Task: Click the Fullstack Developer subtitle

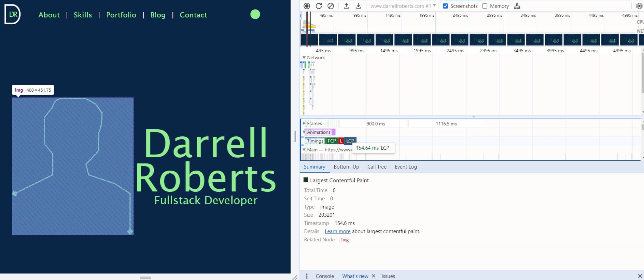Action: (x=206, y=200)
